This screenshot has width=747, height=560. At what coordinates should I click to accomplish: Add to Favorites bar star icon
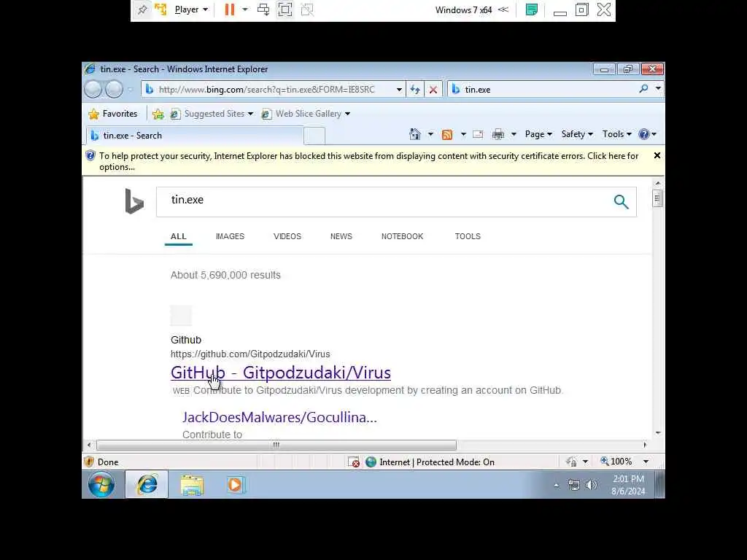[x=158, y=114]
